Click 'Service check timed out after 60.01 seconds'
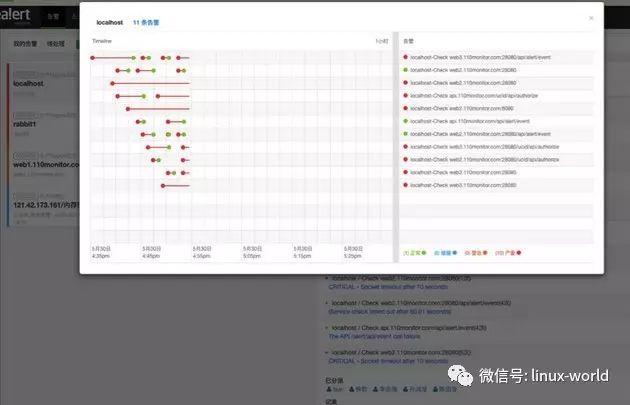 pos(390,311)
